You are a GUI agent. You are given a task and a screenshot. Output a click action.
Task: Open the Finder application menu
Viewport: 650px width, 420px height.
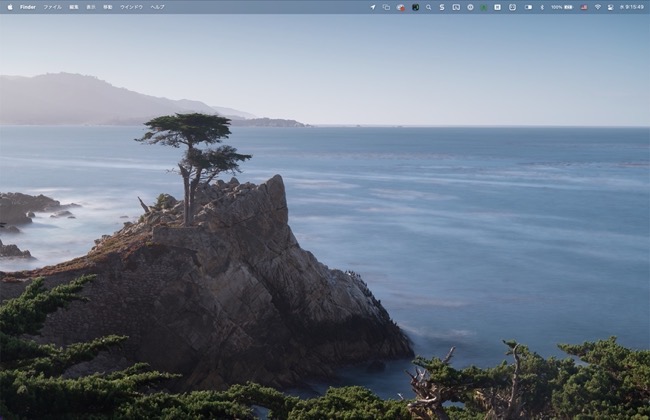coord(28,6)
